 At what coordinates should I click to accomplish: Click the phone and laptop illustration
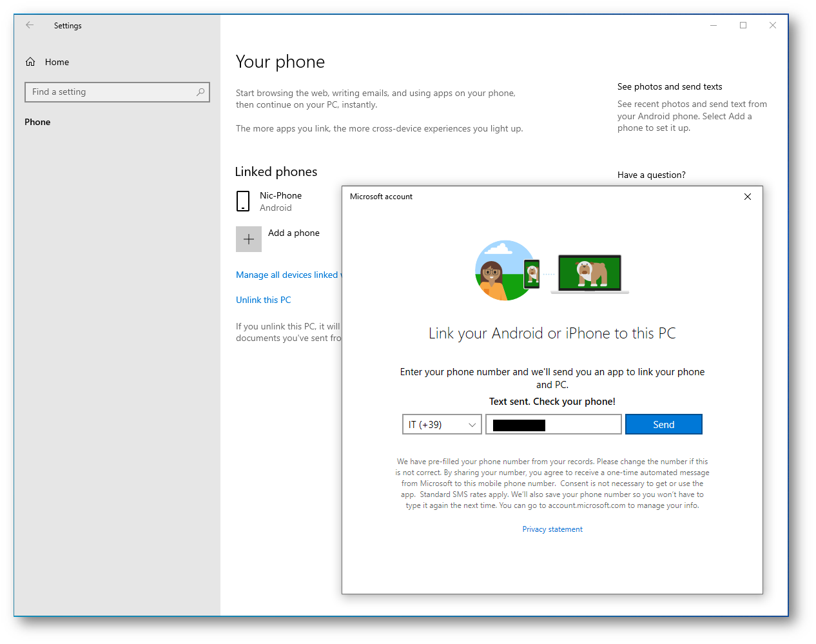tap(552, 271)
